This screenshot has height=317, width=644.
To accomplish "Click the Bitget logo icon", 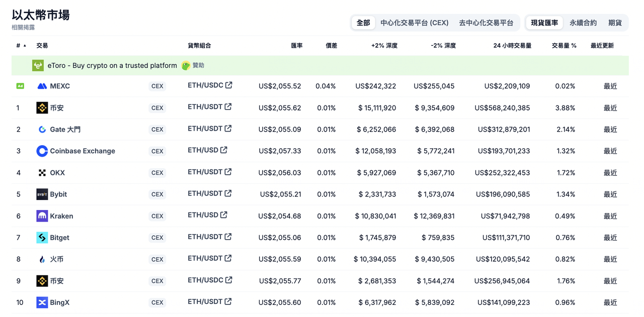I will [x=42, y=238].
